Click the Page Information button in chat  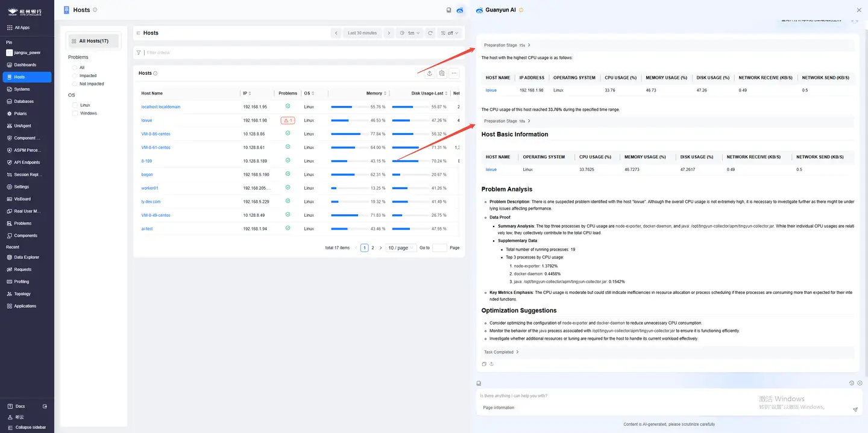498,408
